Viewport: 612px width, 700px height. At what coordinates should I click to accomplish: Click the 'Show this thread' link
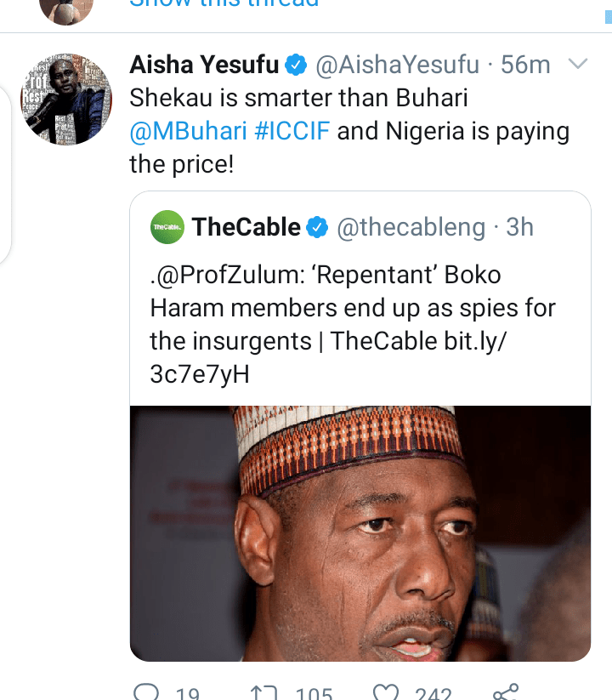click(224, 3)
